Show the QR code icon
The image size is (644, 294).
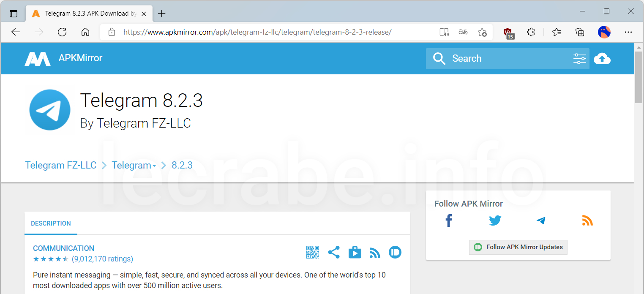click(313, 252)
